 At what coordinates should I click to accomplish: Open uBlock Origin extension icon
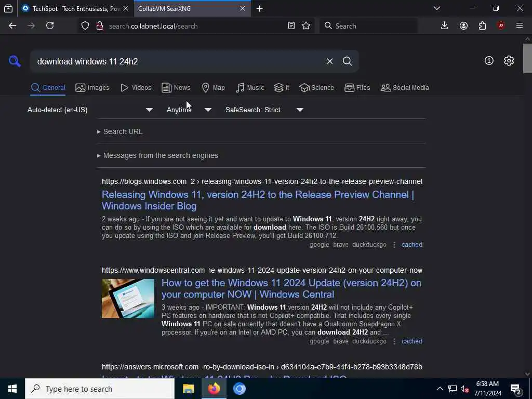point(501,26)
